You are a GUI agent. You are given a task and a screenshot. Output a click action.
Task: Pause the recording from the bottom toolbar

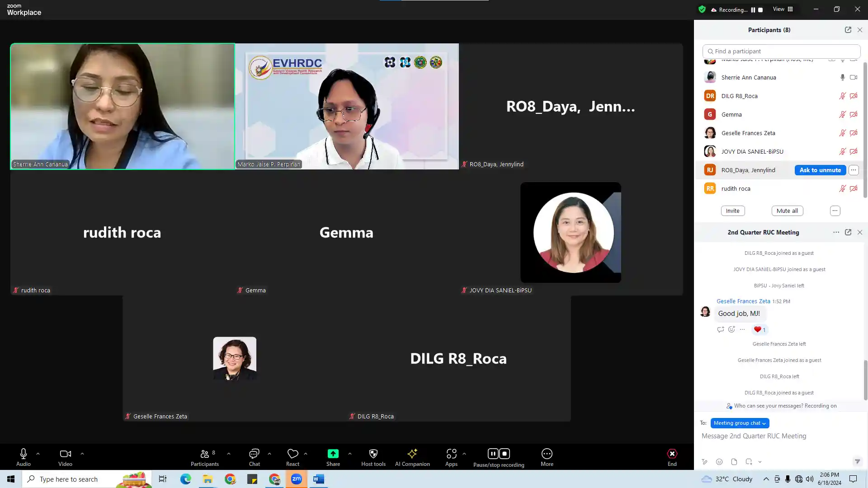coord(493,454)
